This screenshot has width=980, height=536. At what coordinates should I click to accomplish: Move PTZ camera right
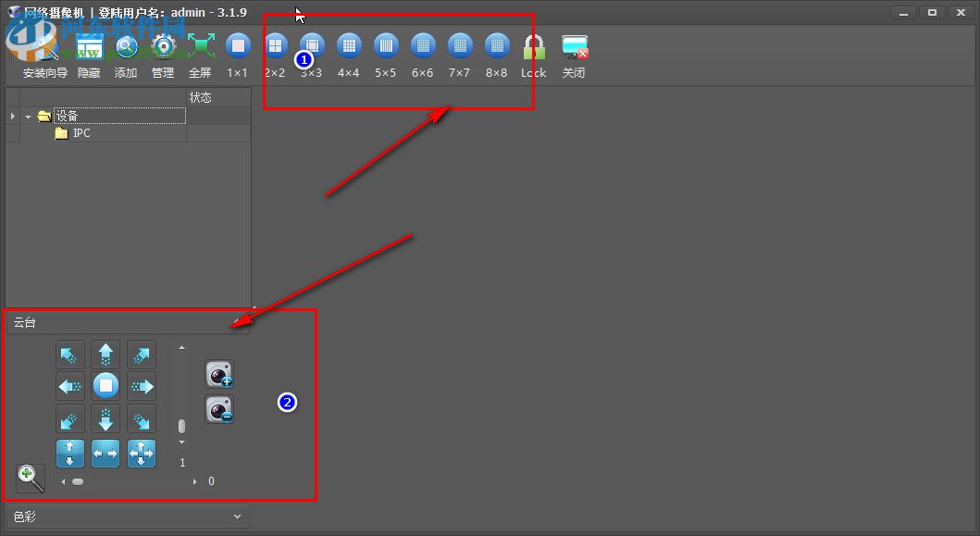coord(142,387)
